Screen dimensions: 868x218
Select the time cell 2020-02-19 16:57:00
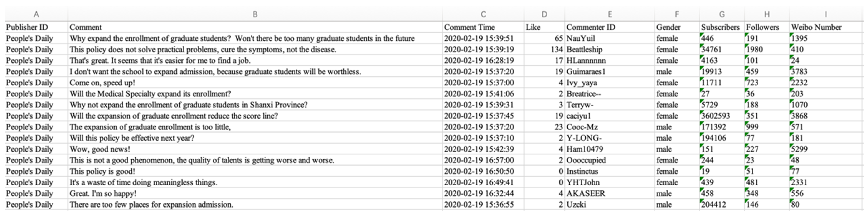pyautogui.click(x=479, y=160)
